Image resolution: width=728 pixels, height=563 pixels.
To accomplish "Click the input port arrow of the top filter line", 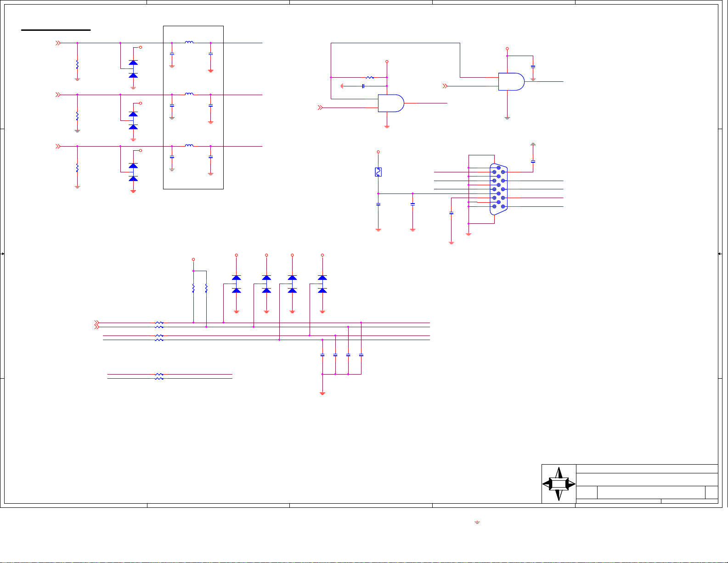I will (58, 43).
